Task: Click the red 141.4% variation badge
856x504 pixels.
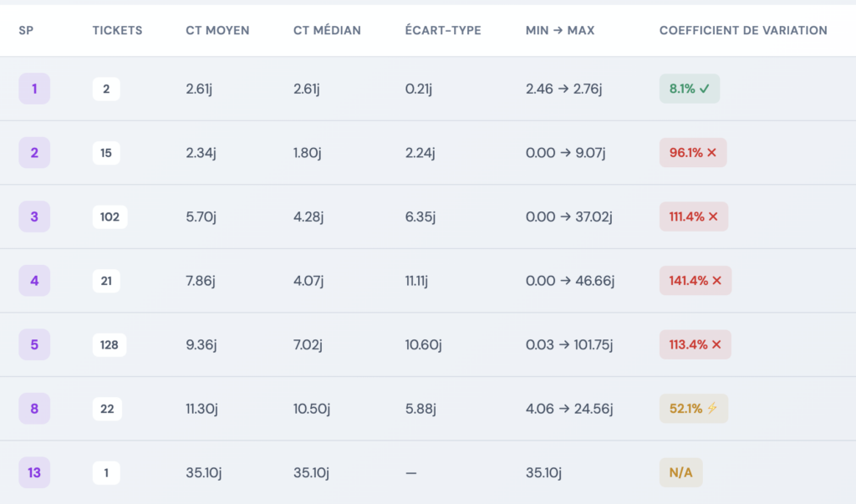Action: [695, 281]
